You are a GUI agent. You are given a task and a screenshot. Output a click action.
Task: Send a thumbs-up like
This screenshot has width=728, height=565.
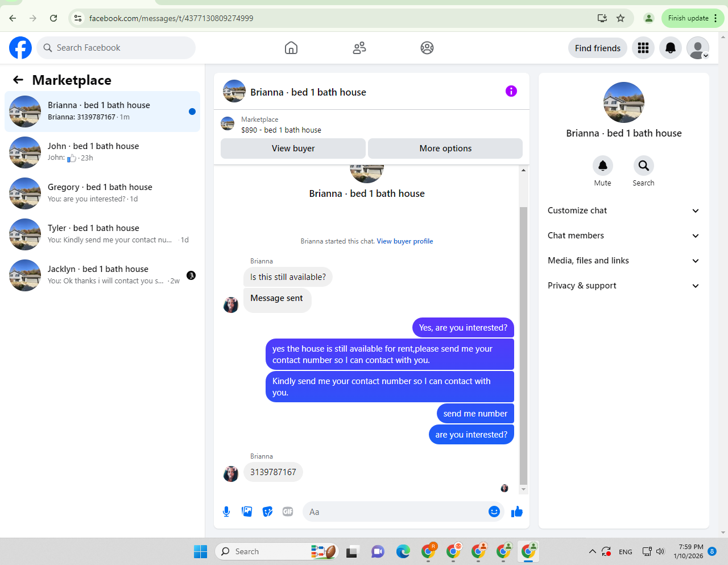pyautogui.click(x=517, y=512)
